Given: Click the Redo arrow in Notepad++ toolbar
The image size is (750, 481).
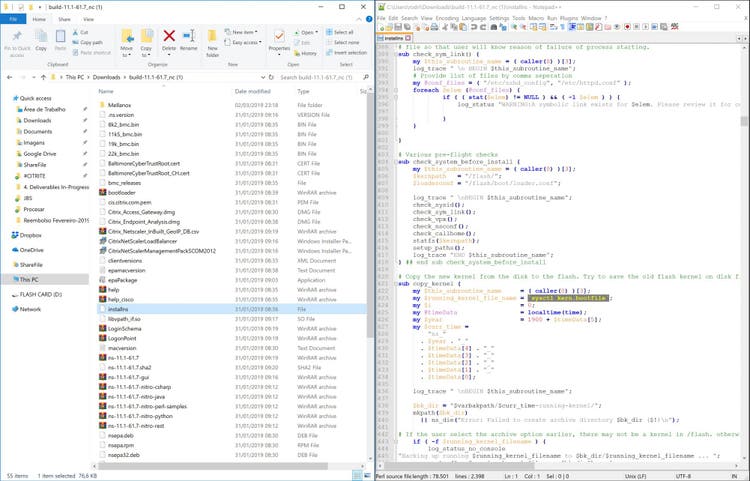Looking at the screenshot, I should pos(483,27).
